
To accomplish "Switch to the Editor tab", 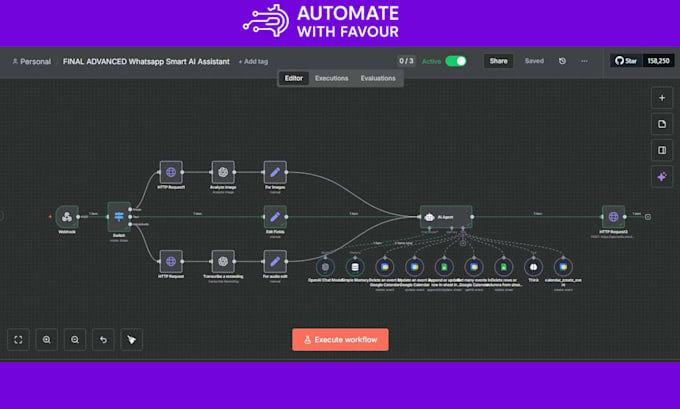I will (294, 78).
